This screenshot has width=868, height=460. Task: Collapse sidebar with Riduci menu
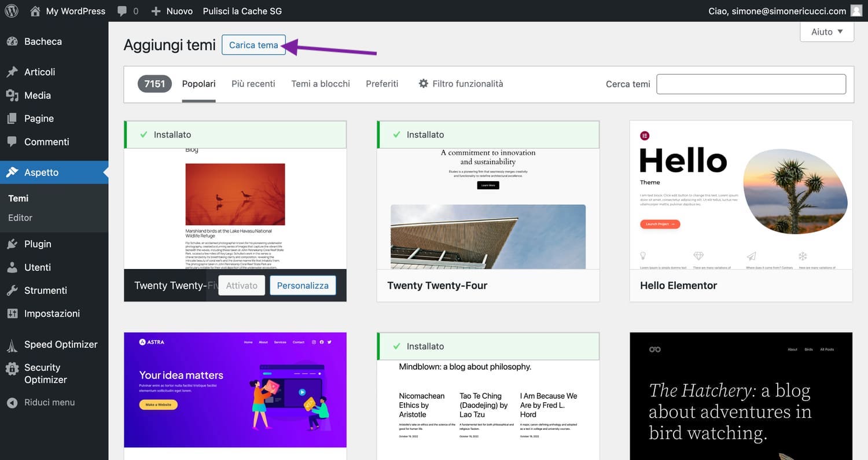[x=41, y=403]
